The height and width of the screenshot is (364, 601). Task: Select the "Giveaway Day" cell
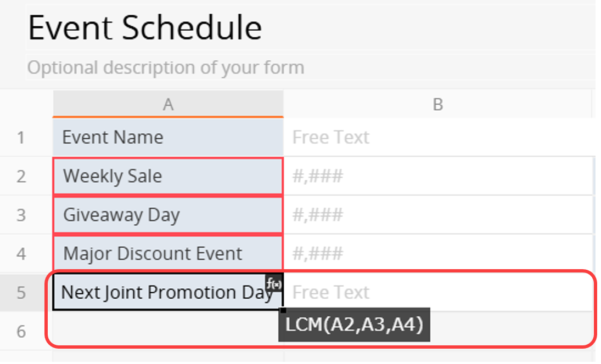pyautogui.click(x=168, y=215)
